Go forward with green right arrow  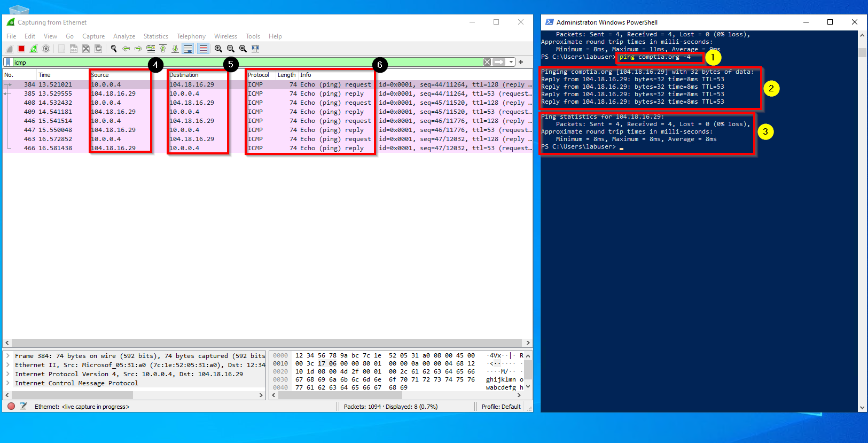[138, 49]
